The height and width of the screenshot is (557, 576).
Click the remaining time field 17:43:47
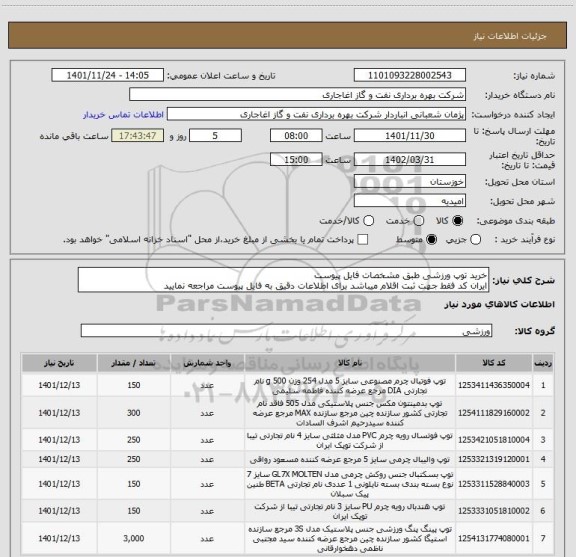[137, 136]
